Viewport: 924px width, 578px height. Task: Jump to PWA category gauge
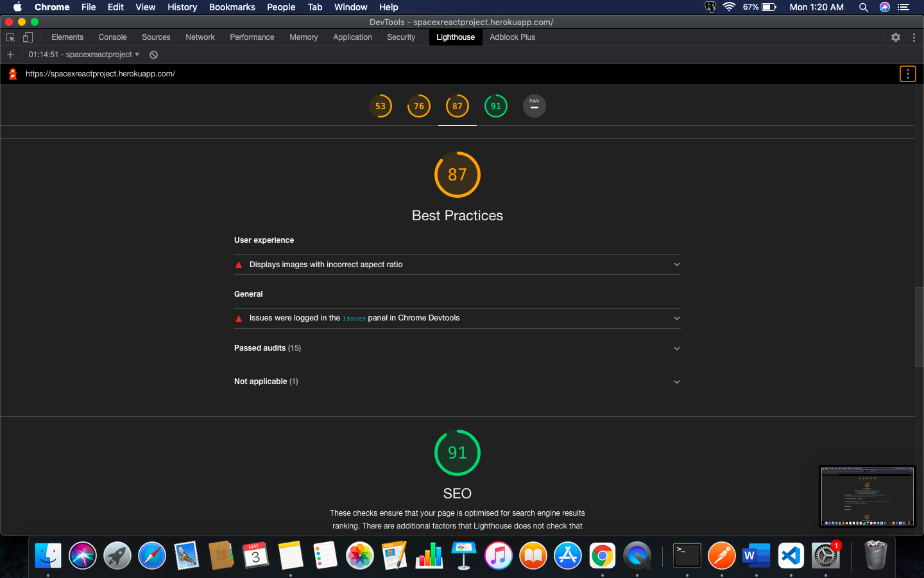tap(535, 106)
